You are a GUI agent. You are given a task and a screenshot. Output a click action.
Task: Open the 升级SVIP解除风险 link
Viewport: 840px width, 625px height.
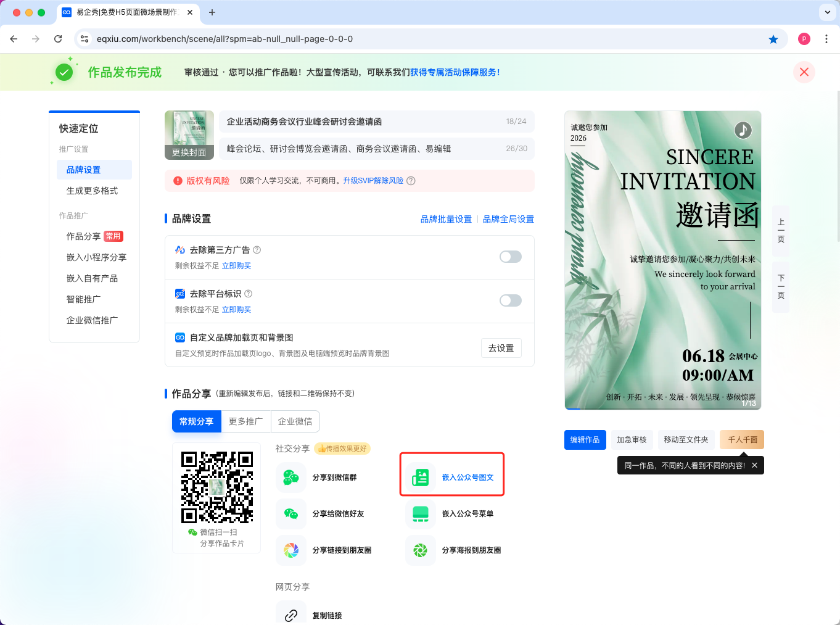[x=373, y=181]
